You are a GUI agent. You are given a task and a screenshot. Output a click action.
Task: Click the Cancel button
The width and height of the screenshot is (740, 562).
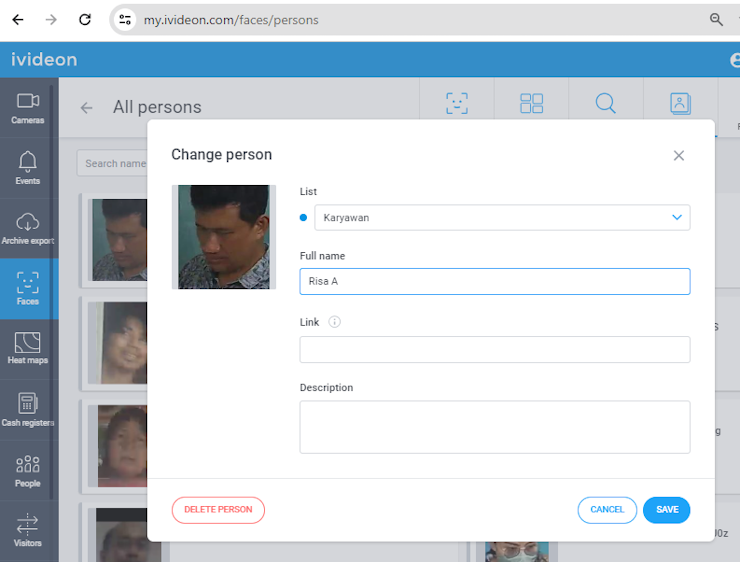pyautogui.click(x=607, y=510)
